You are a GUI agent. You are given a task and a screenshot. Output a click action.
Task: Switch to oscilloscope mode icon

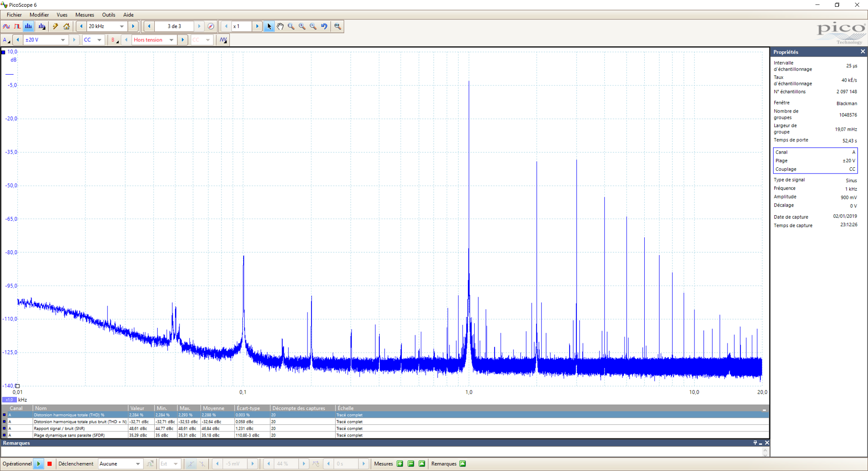6,26
